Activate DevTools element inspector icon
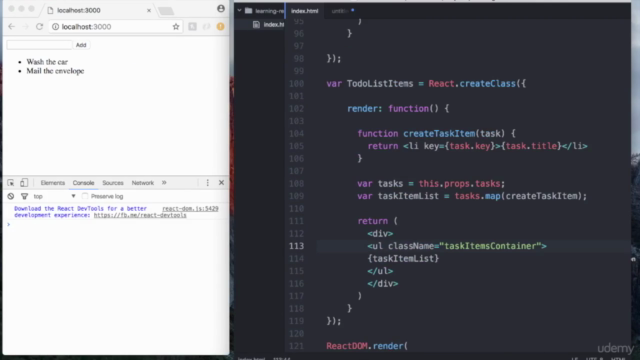Viewport: 640px width, 360px height. click(x=11, y=183)
